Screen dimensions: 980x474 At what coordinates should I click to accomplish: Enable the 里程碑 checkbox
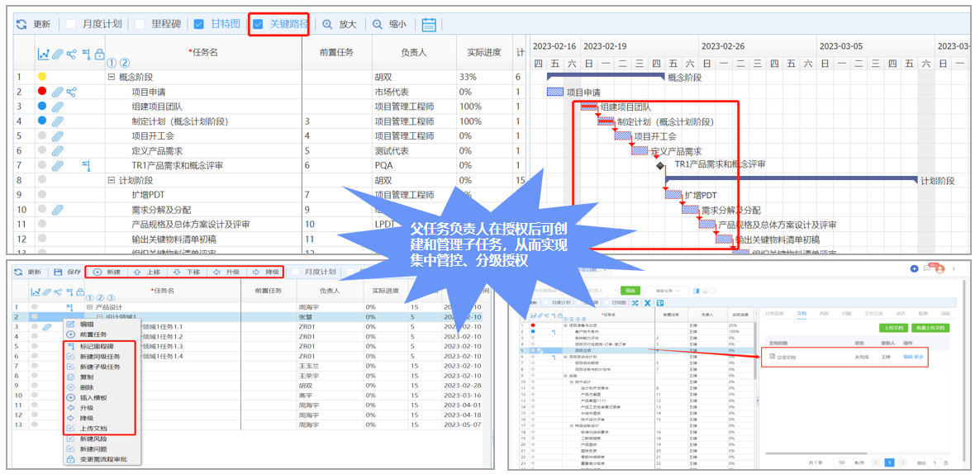140,24
